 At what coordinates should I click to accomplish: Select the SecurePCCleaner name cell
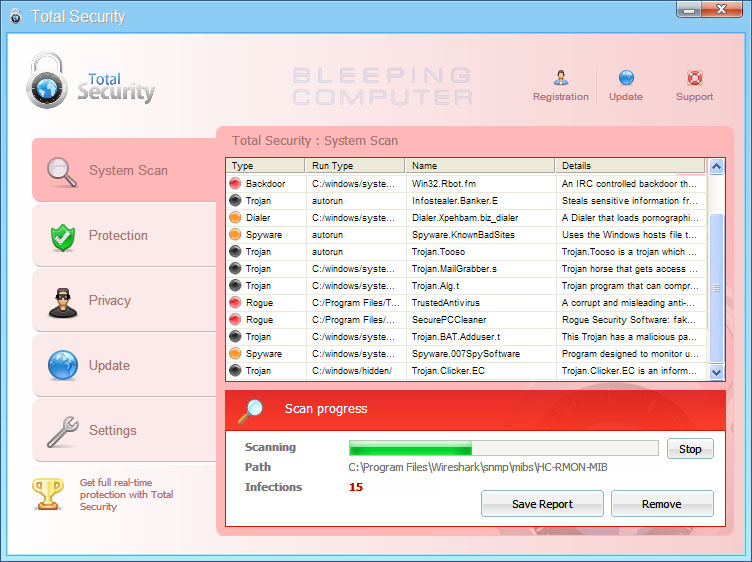pyautogui.click(x=480, y=320)
